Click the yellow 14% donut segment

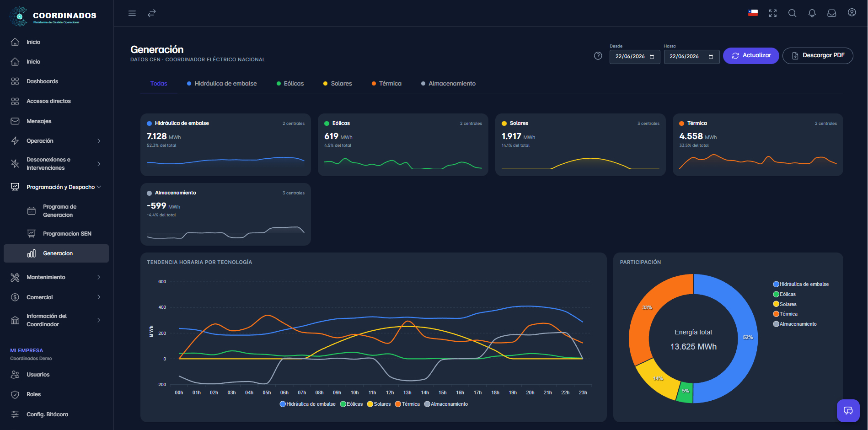click(659, 379)
